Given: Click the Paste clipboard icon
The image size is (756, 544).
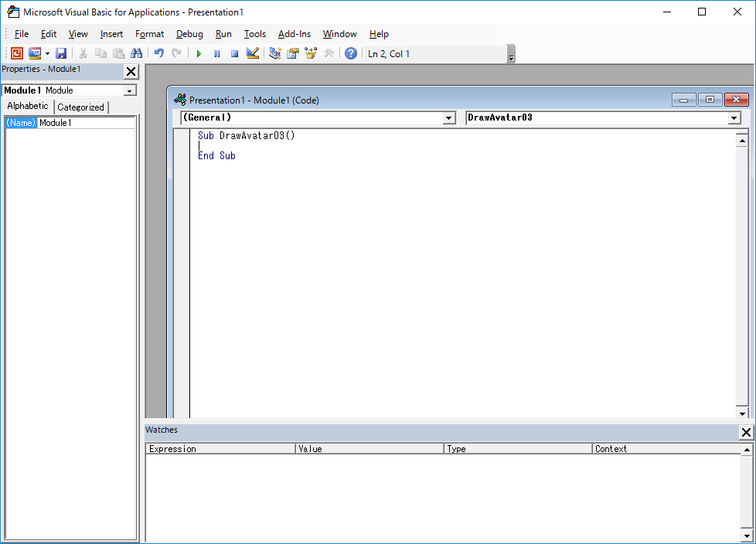Looking at the screenshot, I should tap(118, 53).
